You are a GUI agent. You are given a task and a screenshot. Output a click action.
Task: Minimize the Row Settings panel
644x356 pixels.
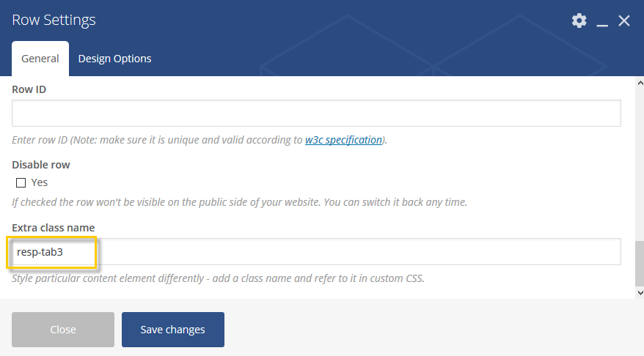click(x=602, y=21)
